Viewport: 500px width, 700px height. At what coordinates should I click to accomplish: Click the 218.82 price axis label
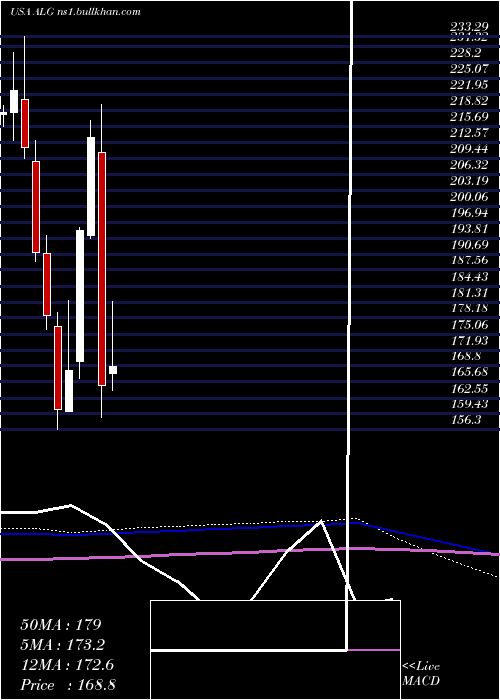point(469,101)
